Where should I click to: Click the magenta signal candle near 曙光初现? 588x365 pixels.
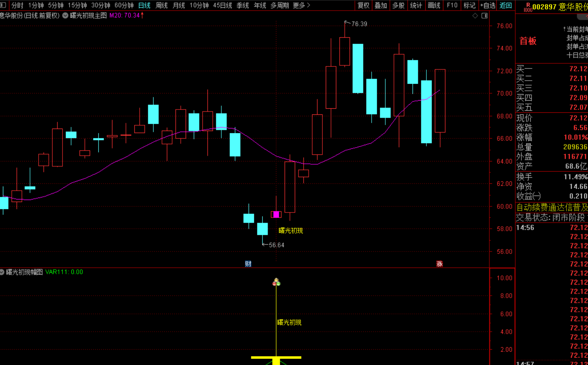coord(276,214)
